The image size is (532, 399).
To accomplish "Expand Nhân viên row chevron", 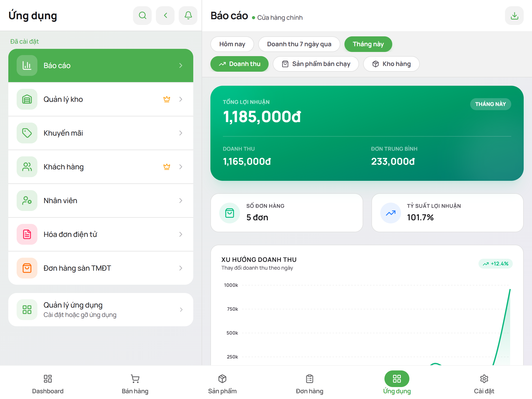I will (x=181, y=201).
